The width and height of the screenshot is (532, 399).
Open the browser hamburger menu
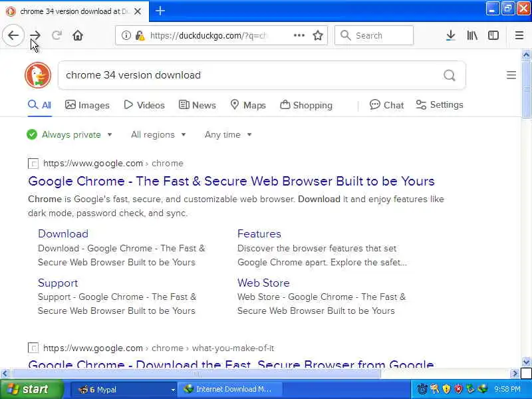click(519, 35)
